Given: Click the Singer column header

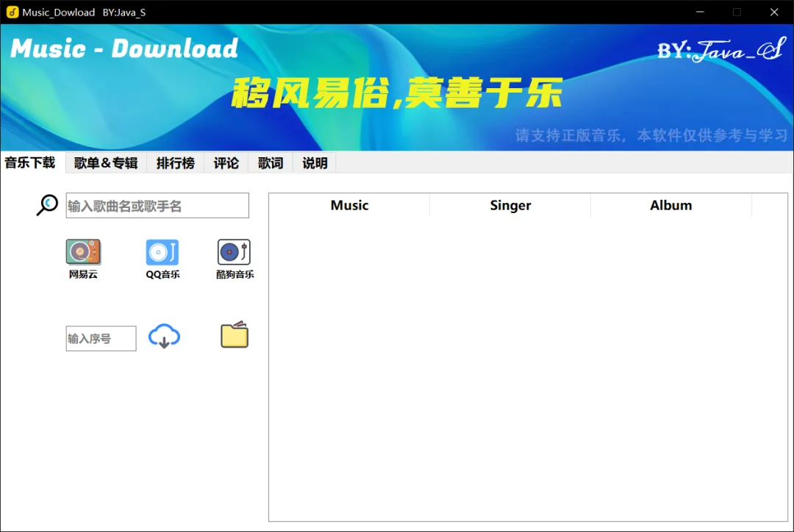Looking at the screenshot, I should pos(510,205).
